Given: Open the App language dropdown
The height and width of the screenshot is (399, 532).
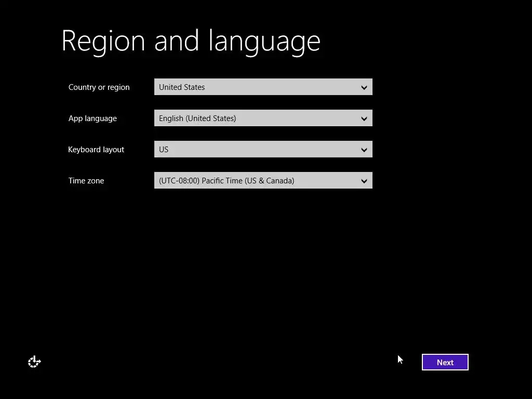Looking at the screenshot, I should (x=263, y=118).
